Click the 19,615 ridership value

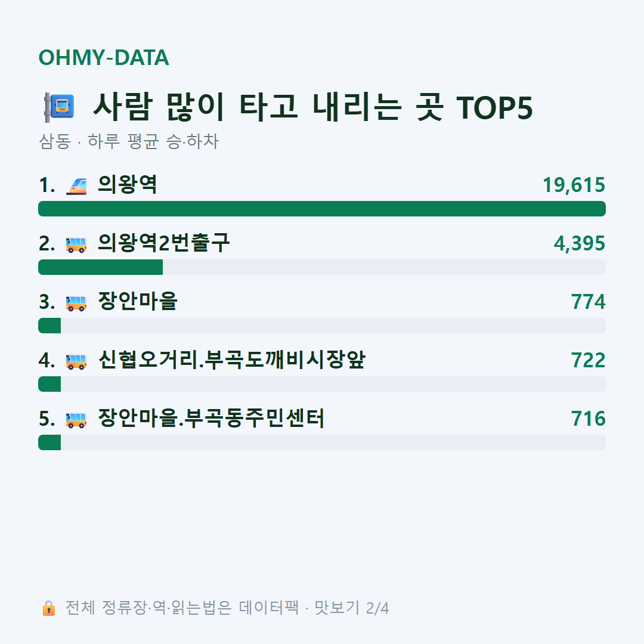(574, 185)
